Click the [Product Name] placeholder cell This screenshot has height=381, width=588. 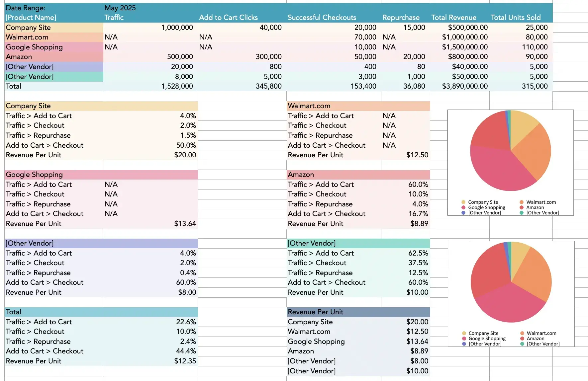tap(31, 18)
